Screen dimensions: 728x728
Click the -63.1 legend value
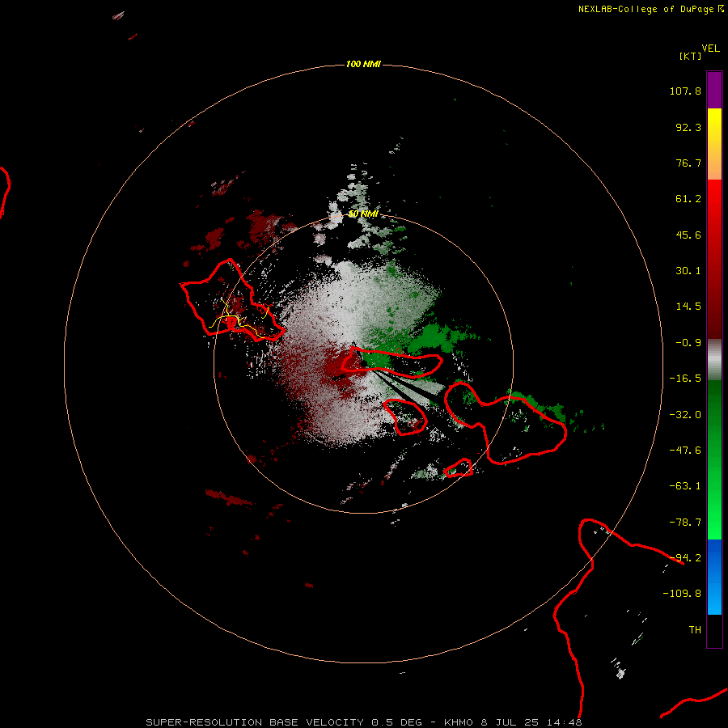click(x=685, y=486)
